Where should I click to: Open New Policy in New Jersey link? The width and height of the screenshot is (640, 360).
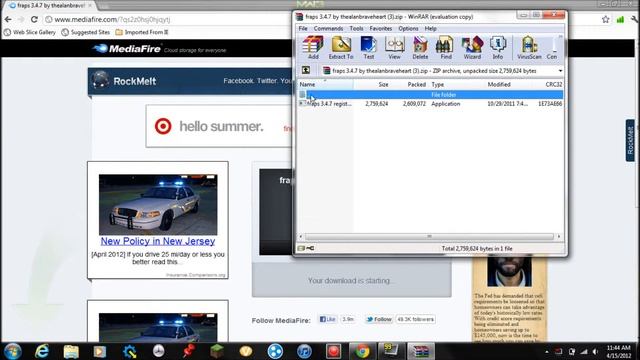coord(158,241)
